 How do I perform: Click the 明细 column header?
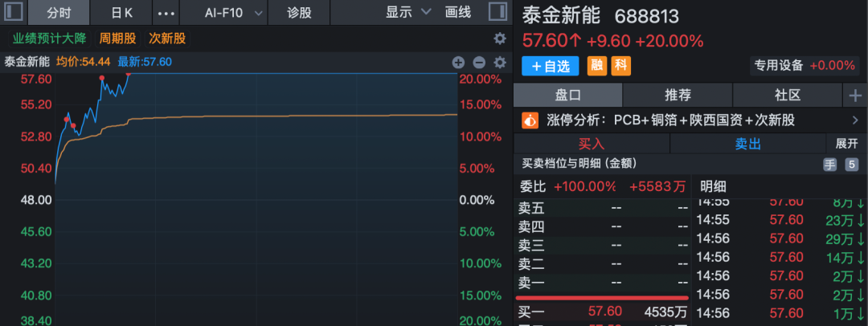(x=713, y=186)
